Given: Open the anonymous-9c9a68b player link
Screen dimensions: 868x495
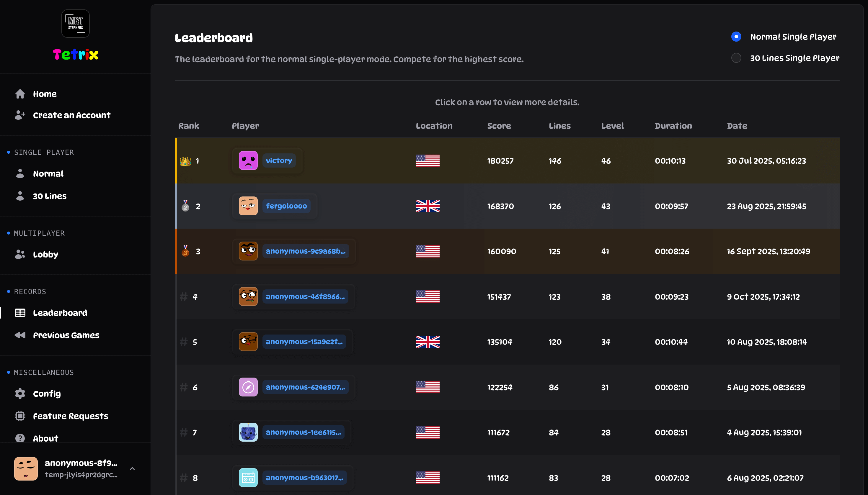Looking at the screenshot, I should coord(305,251).
